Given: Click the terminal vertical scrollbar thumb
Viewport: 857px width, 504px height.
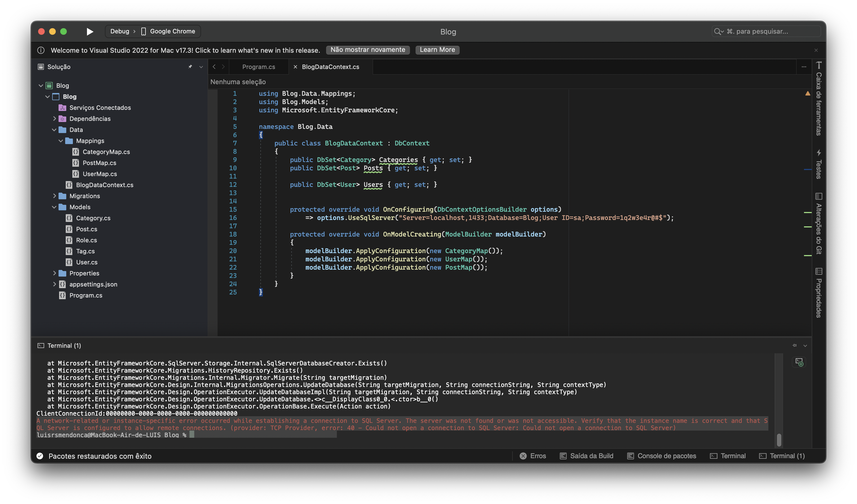Looking at the screenshot, I should point(779,440).
